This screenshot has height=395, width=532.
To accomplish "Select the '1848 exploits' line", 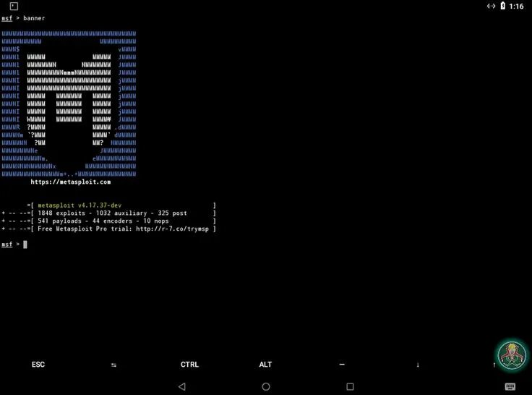I will [108, 213].
